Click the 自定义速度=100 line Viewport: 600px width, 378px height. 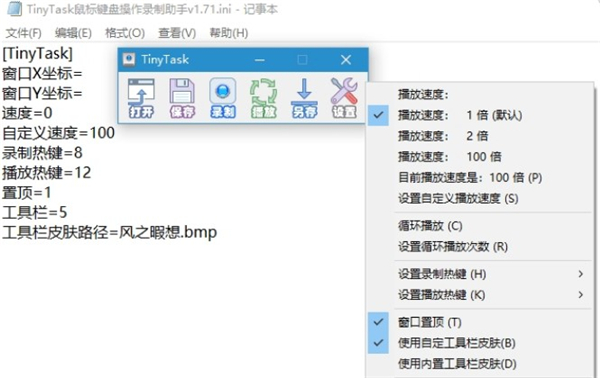[x=59, y=133]
